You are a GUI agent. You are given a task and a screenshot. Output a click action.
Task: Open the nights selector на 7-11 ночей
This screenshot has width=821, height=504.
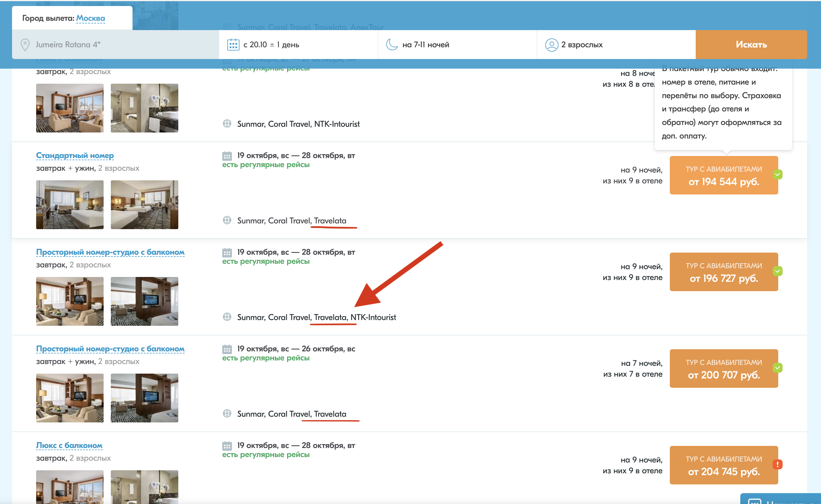[457, 45]
